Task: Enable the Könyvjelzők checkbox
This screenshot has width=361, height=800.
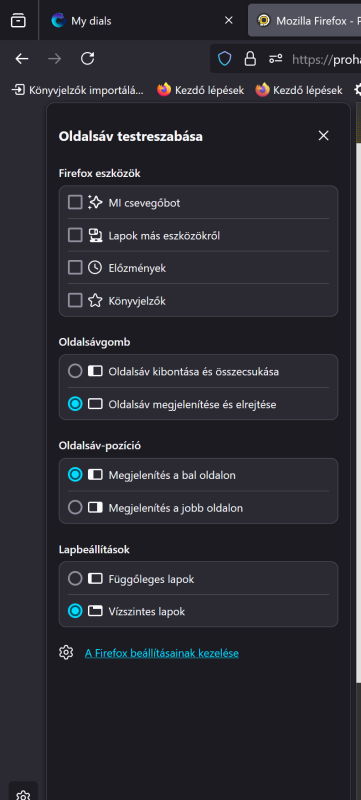Action: pos(75,301)
